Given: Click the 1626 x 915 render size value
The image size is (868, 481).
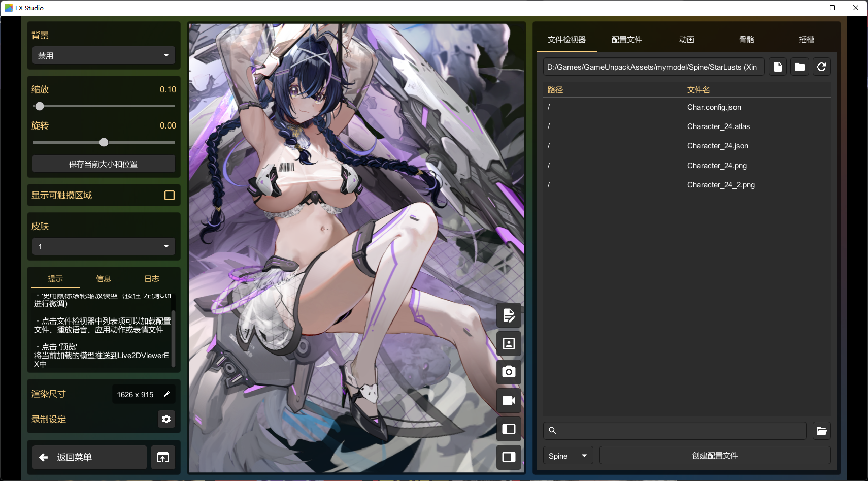Looking at the screenshot, I should 135,395.
